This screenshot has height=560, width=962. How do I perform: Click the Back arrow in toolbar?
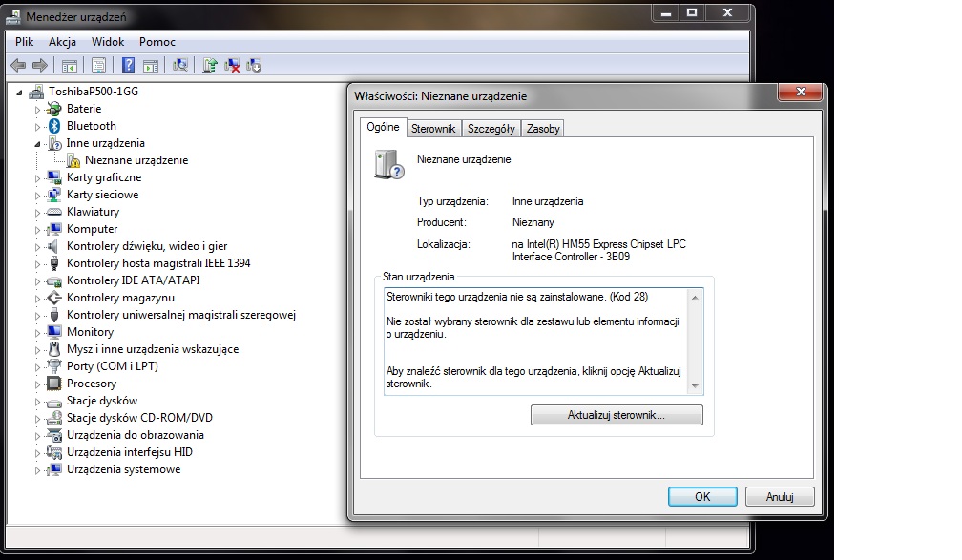coord(17,65)
